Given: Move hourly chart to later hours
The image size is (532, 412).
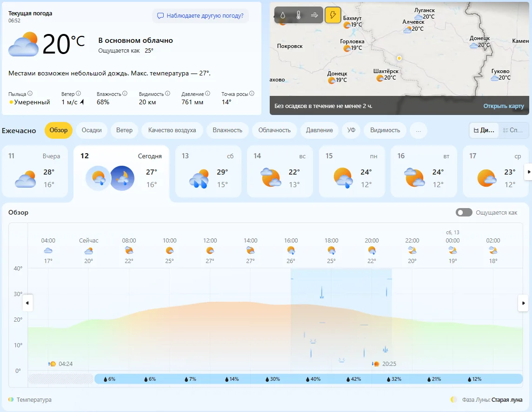Looking at the screenshot, I should (x=523, y=303).
